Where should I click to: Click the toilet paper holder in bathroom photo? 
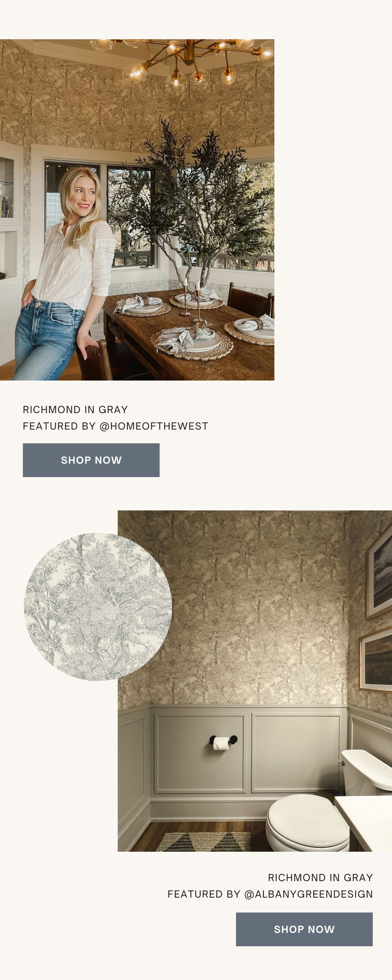[223, 742]
